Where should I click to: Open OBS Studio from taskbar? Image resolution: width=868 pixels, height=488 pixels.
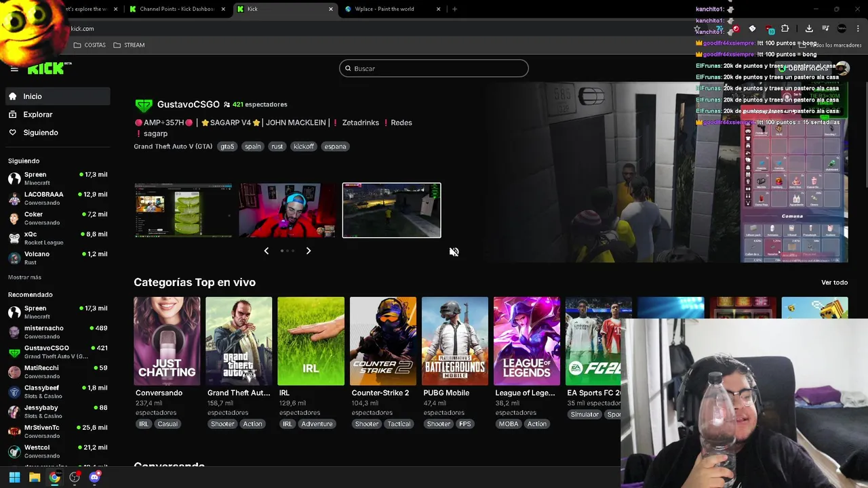pos(75,477)
